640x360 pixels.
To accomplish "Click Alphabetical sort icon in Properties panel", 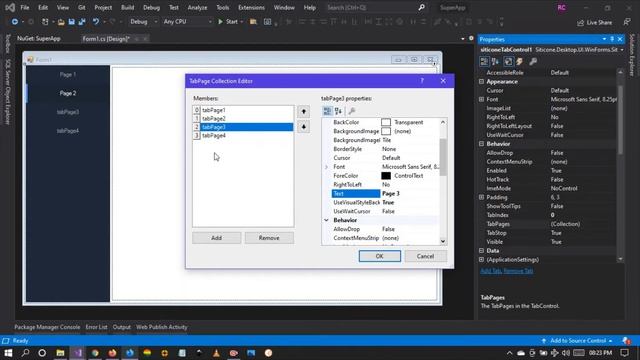I will point(496,62).
